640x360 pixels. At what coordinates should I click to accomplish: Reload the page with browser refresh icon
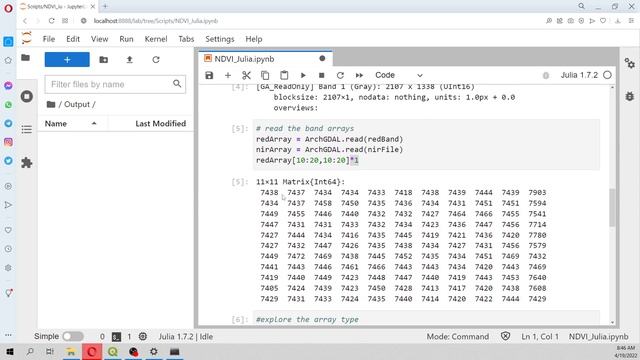[x=51, y=21]
